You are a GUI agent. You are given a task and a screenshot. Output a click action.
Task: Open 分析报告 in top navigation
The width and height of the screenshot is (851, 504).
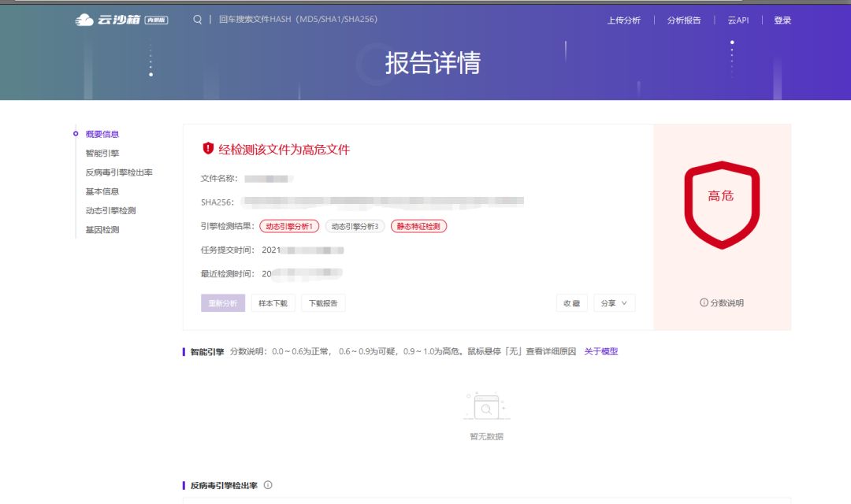coord(684,20)
